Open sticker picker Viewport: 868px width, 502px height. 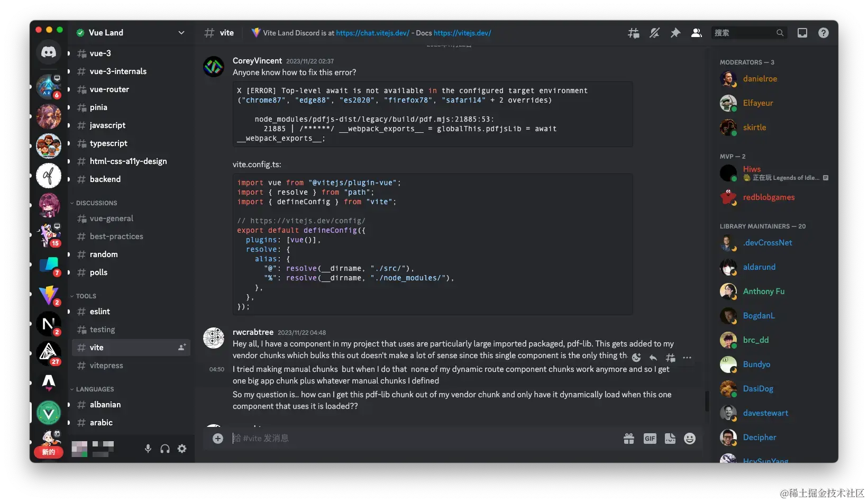(x=670, y=439)
